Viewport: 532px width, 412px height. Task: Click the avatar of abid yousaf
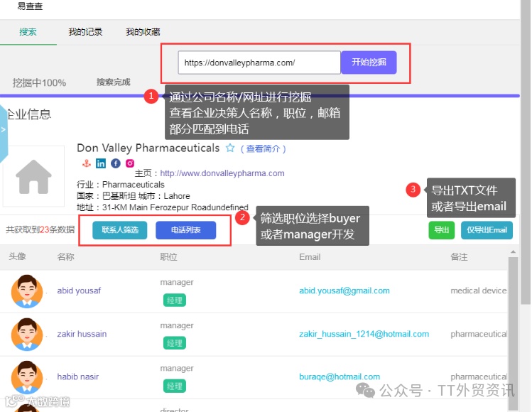[x=27, y=291]
